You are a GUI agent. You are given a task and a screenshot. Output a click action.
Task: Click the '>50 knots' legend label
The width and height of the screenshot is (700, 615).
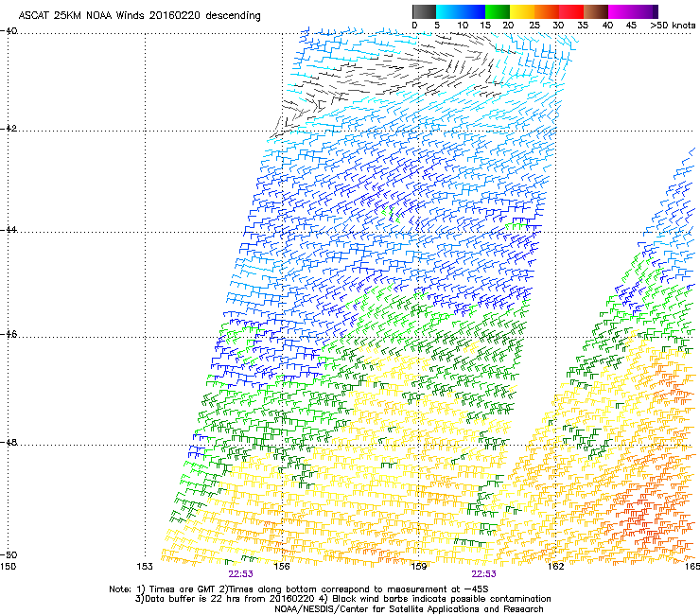coord(673,26)
